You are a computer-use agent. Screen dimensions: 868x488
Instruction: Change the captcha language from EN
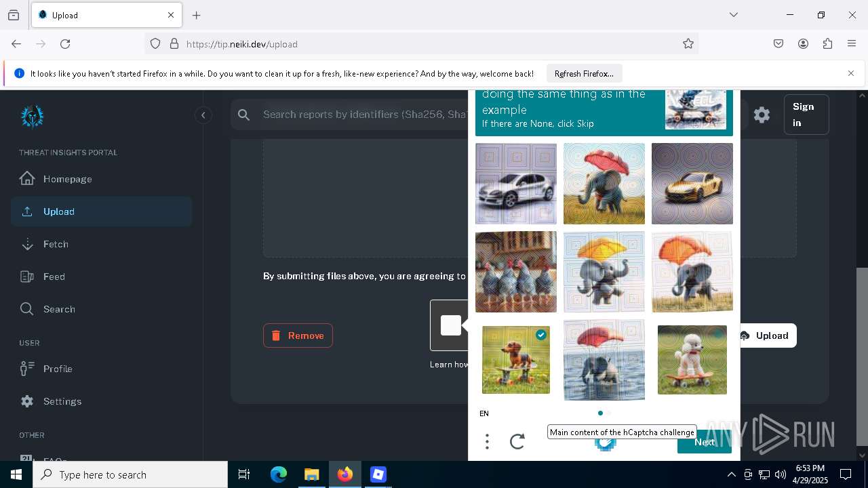click(484, 413)
